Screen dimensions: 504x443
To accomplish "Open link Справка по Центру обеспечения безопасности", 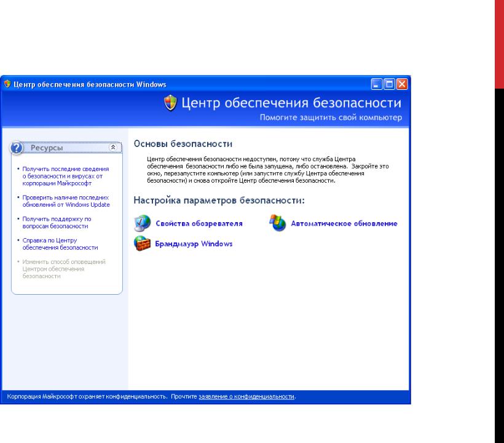I will tap(60, 244).
